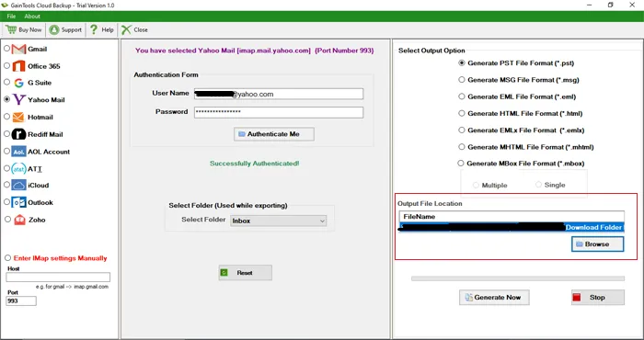Click the Gmail envelope icon

(19, 50)
